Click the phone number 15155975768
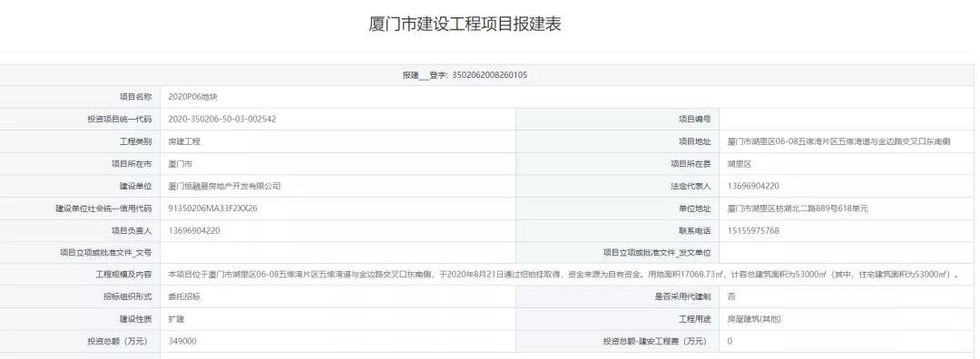 tap(753, 231)
